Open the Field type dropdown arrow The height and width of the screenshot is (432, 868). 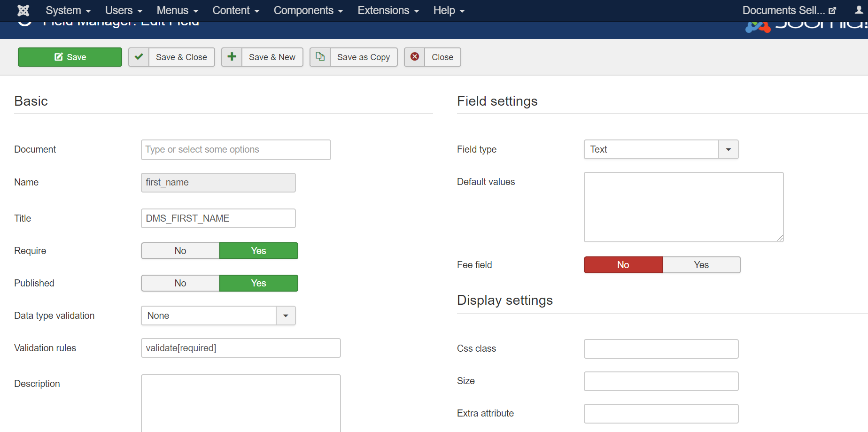tap(728, 149)
